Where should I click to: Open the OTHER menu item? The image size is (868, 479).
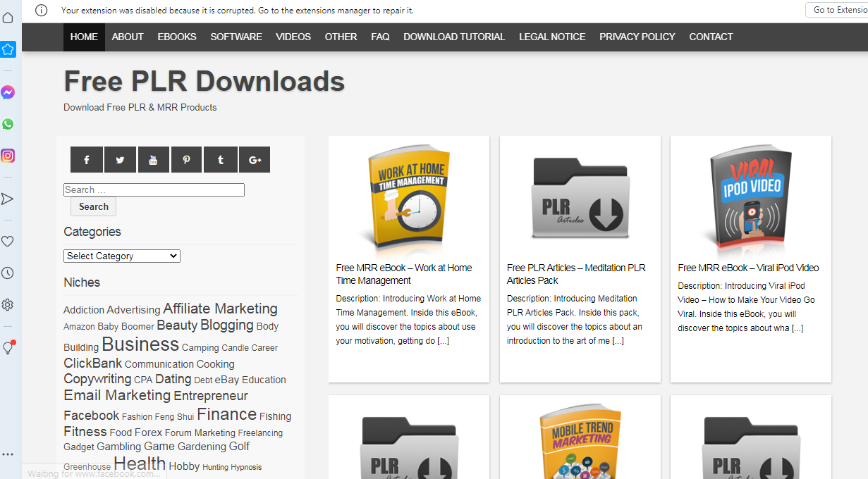click(x=341, y=37)
